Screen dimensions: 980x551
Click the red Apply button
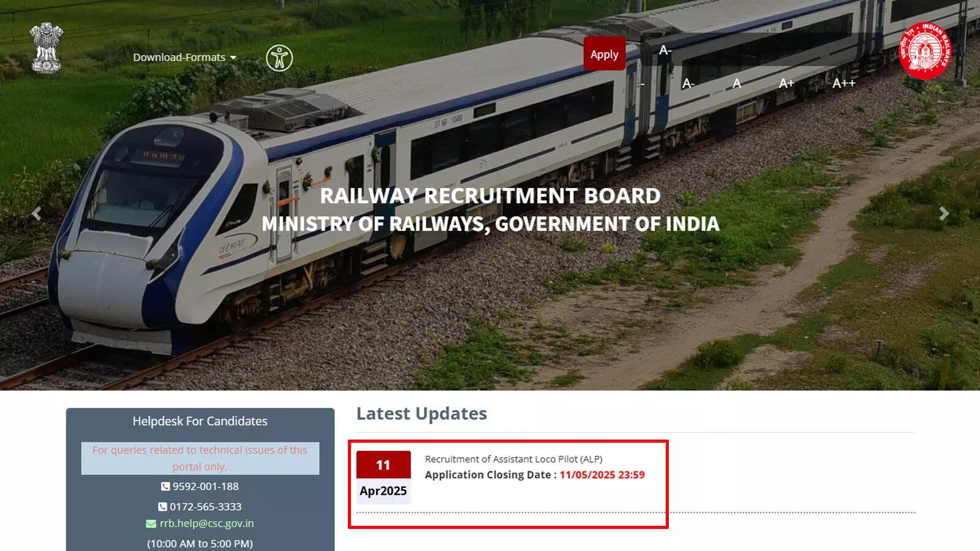coord(605,54)
